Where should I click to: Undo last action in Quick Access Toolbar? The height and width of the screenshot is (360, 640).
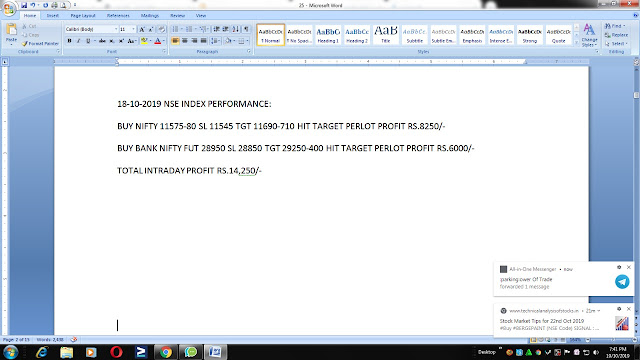(x=33, y=5)
